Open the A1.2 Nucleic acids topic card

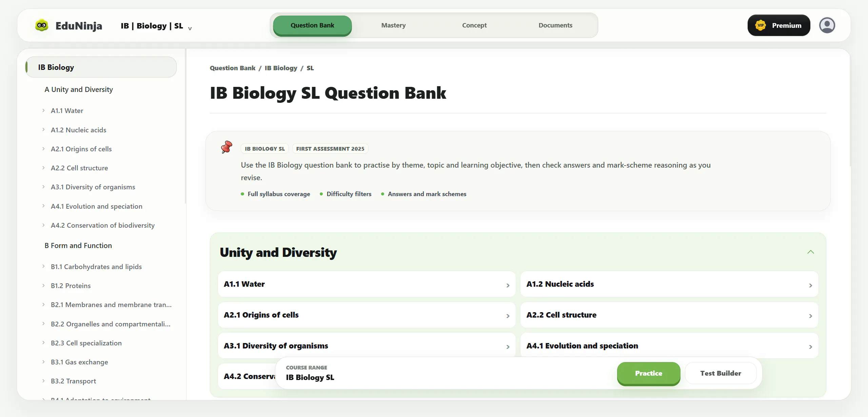coord(669,284)
